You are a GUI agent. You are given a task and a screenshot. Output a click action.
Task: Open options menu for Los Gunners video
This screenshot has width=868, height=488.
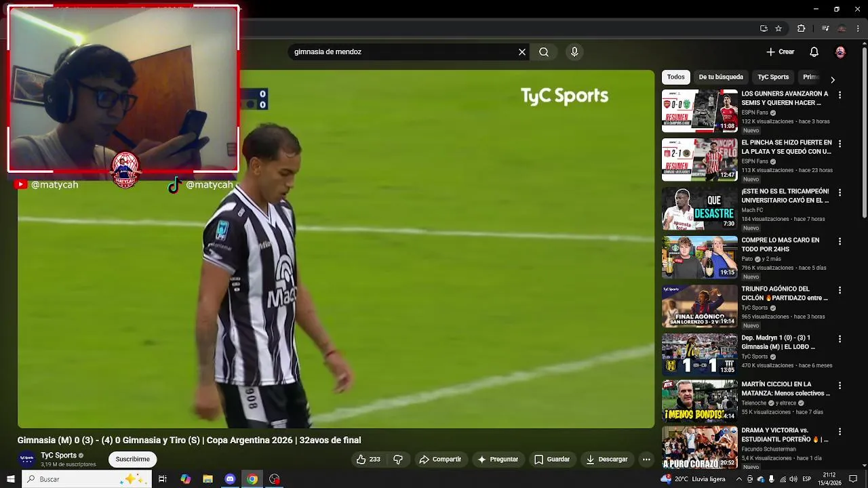click(x=840, y=96)
